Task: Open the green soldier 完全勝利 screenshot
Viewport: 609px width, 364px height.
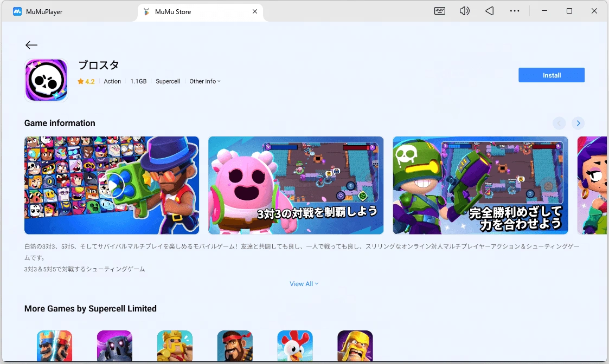Action: (480, 185)
